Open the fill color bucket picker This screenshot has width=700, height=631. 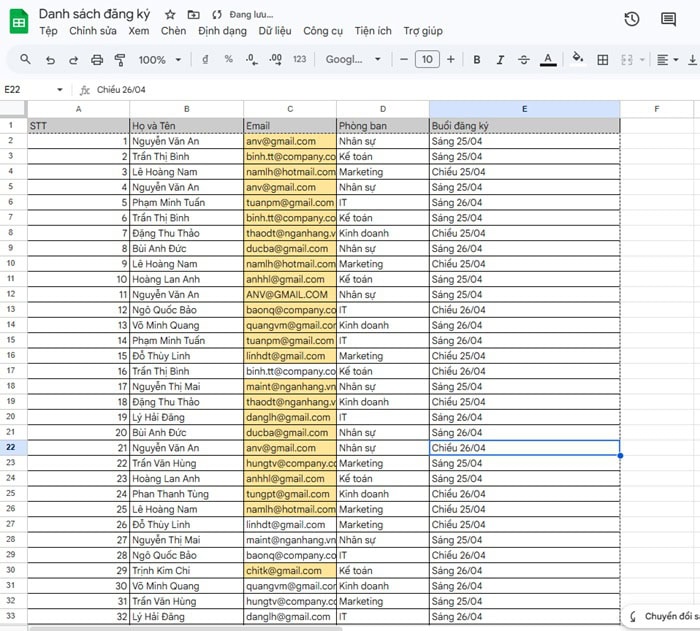(x=577, y=60)
